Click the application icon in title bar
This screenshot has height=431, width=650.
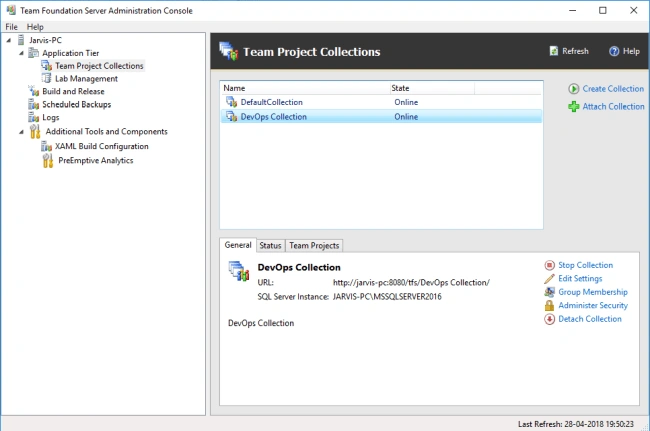(11, 10)
